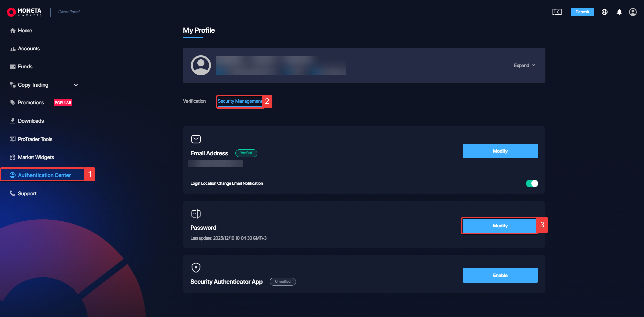Click the Unverified badge beside Authenticator App
This screenshot has height=317, width=644.
tap(283, 282)
